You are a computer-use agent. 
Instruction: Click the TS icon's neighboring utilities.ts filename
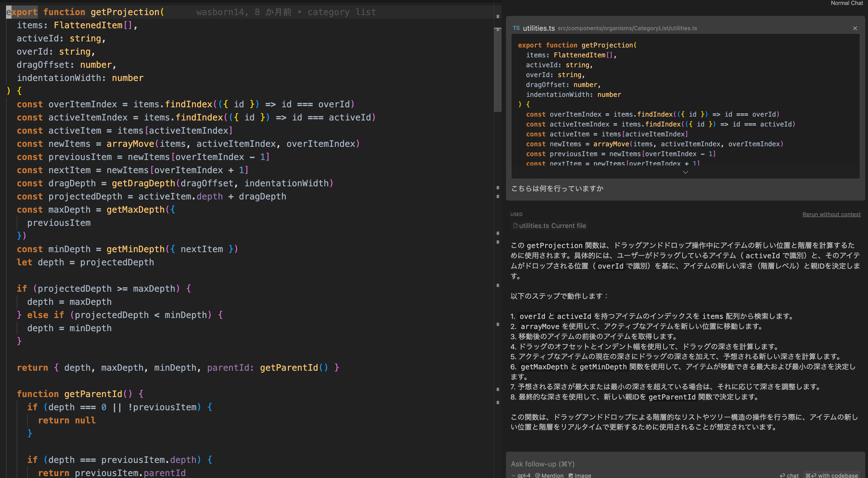(539, 28)
